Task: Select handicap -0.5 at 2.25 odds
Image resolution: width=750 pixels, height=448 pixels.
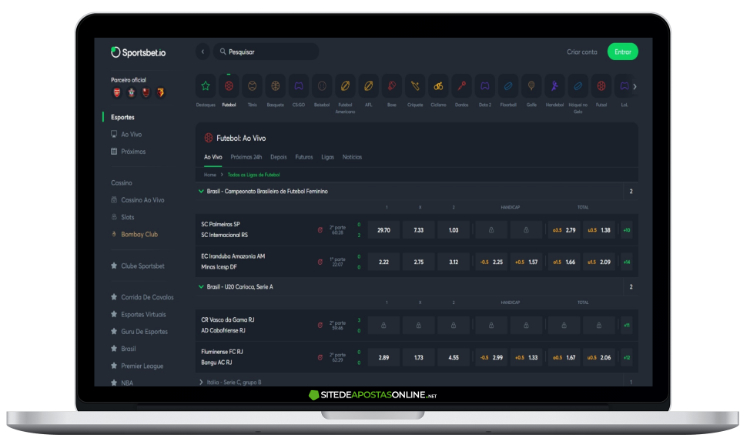Action: coord(491,262)
